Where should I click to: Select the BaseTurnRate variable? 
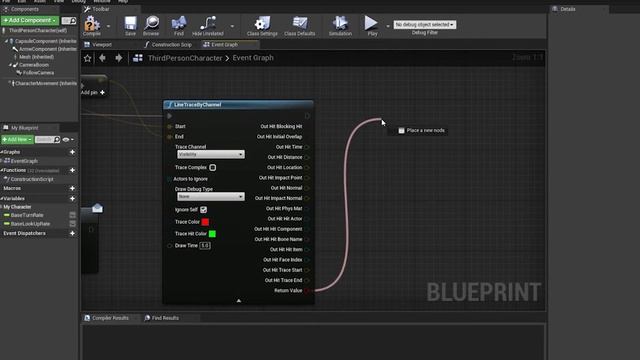click(x=27, y=215)
